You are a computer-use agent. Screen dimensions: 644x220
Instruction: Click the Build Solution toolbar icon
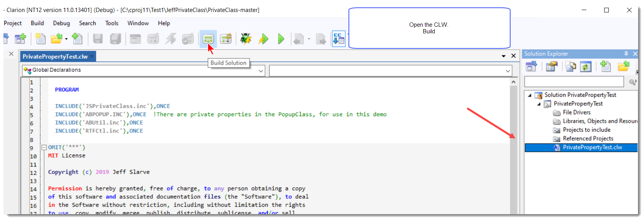tap(208, 39)
